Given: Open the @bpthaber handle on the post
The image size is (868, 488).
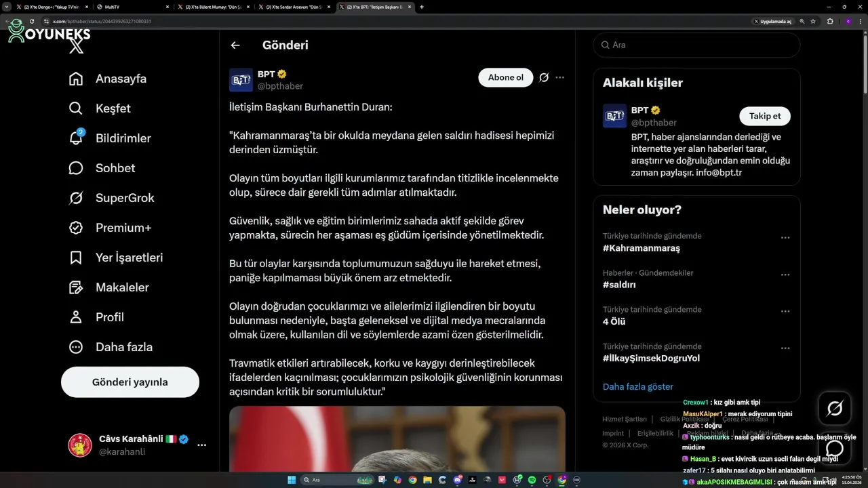Looking at the screenshot, I should [280, 86].
